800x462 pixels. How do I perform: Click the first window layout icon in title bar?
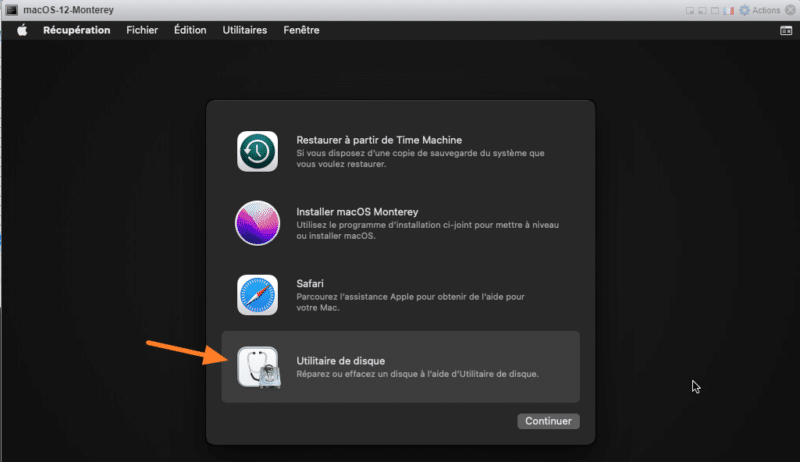pos(690,10)
